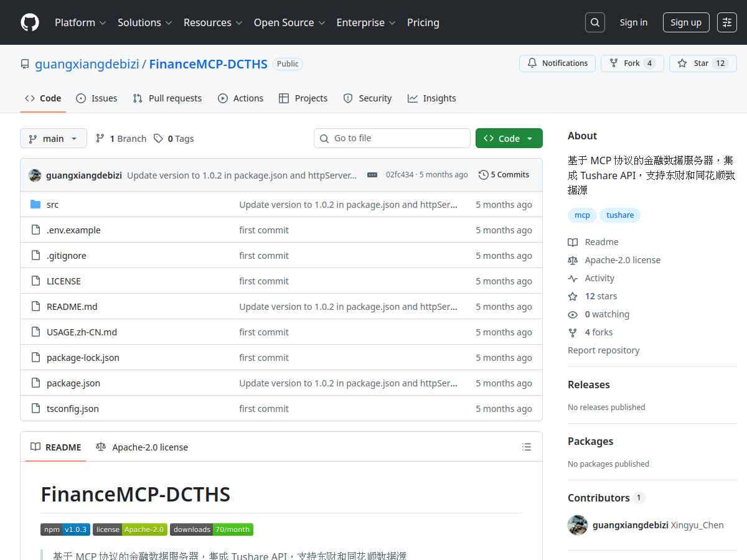The image size is (747, 560).
Task: Open the src folder icon
Action: click(35, 204)
